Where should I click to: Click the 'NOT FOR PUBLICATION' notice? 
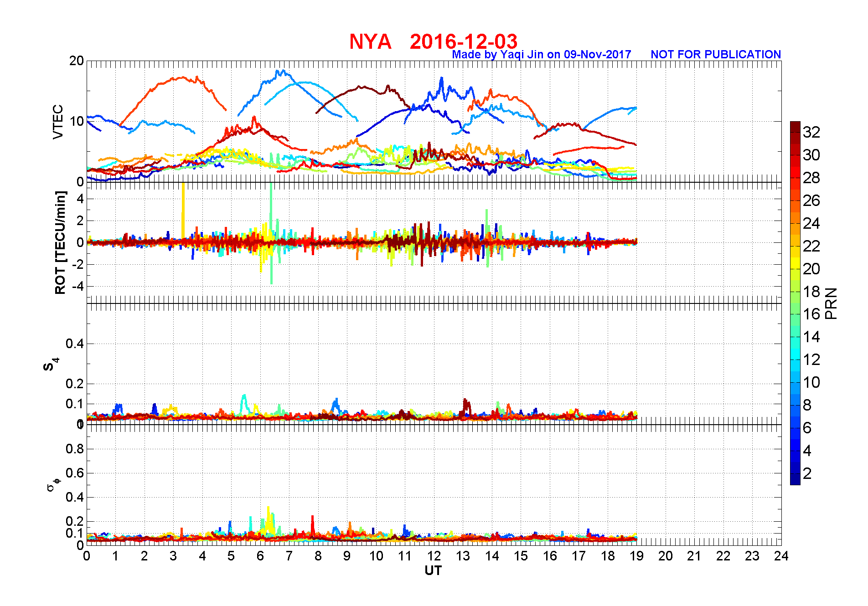pyautogui.click(x=716, y=55)
